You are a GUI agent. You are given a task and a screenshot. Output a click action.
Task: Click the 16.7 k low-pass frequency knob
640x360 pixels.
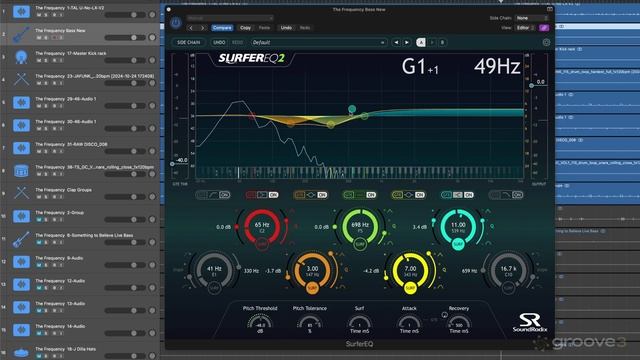pos(508,269)
